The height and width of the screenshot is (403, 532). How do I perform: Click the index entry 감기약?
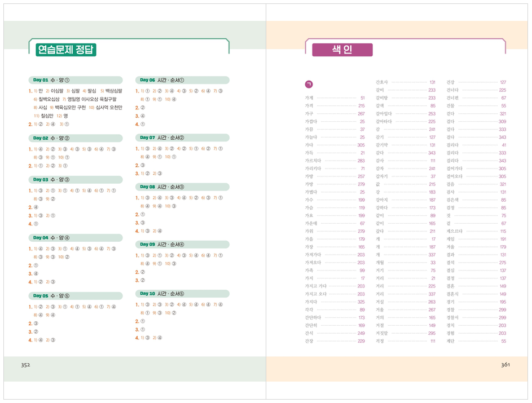click(x=406, y=145)
